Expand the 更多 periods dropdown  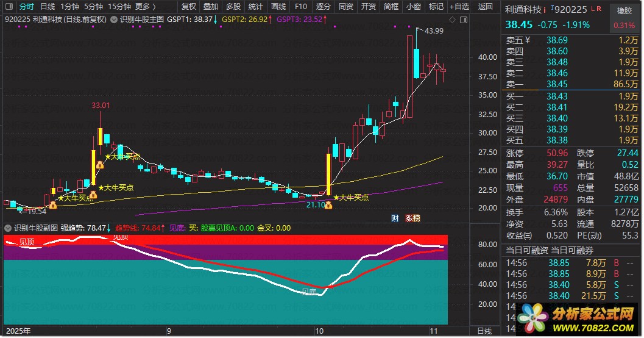click(146, 7)
